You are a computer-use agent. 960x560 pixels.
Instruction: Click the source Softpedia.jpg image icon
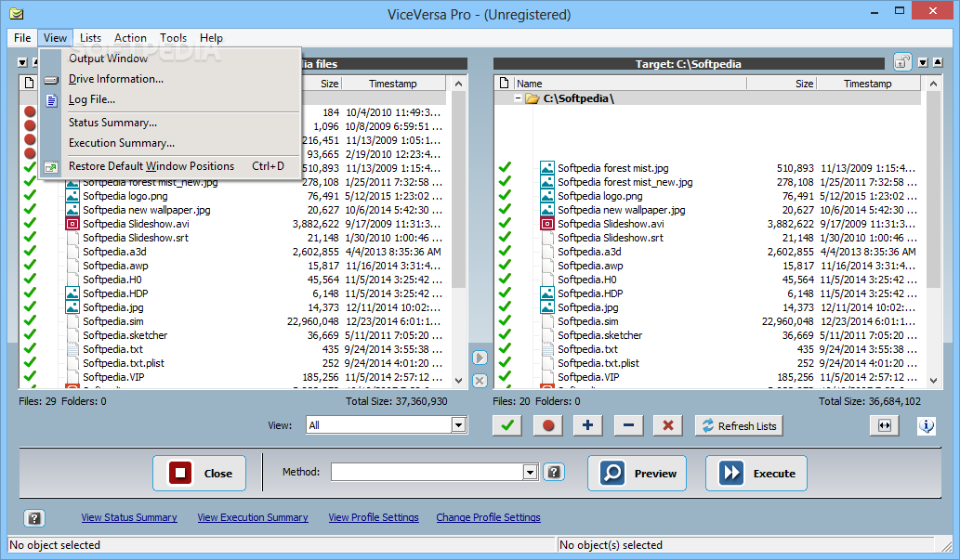tap(72, 307)
